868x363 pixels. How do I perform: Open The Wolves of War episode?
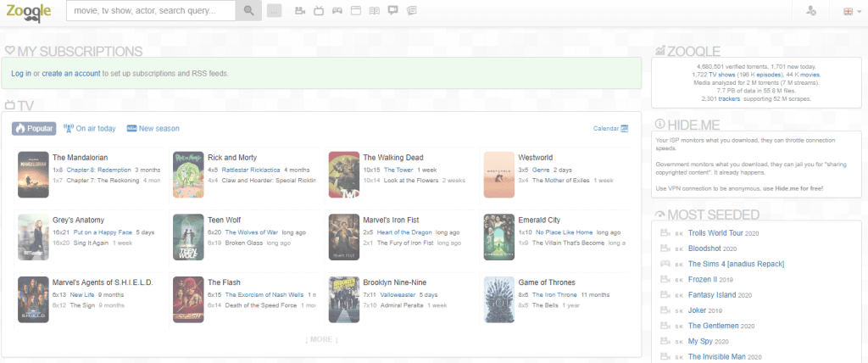(x=251, y=232)
